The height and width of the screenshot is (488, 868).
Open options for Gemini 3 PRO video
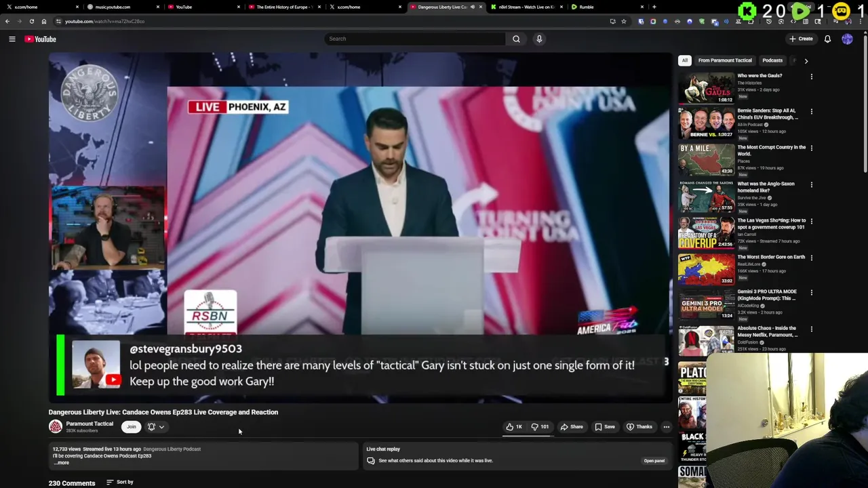tap(811, 293)
